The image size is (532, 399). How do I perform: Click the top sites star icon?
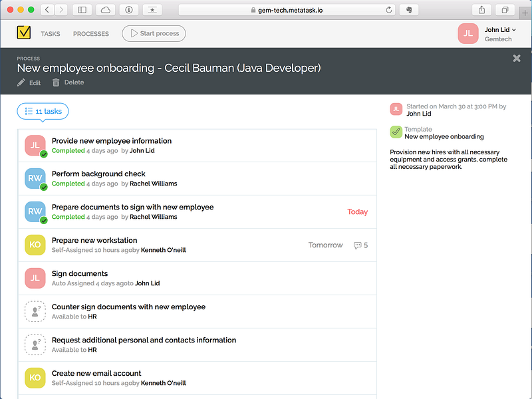[152, 10]
